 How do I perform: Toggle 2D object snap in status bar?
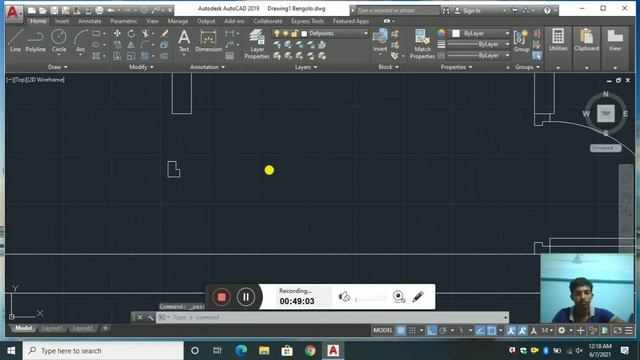click(491, 330)
